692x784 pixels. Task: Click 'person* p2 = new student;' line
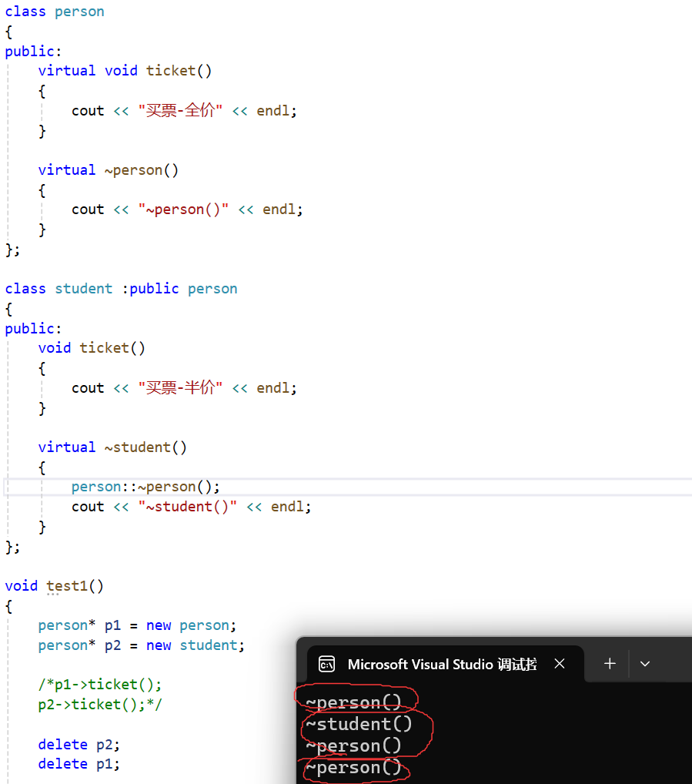pos(142,645)
